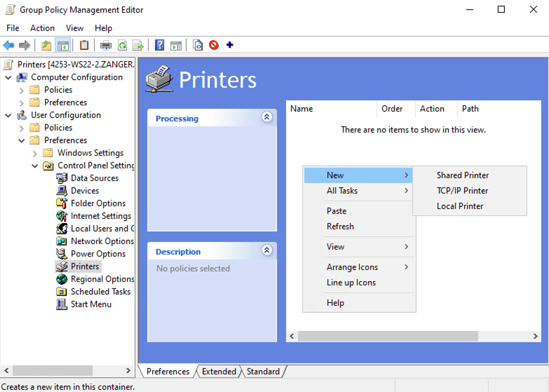Click the Display XML document toolbar icon
The height and width of the screenshot is (392, 549).
[197, 45]
